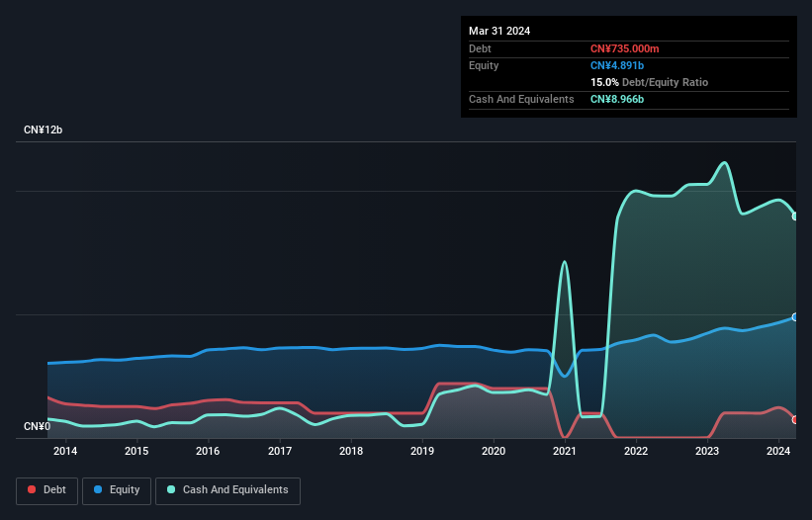Click the Debt row label in tooltip
Screen dimensions: 812x520
click(x=480, y=48)
